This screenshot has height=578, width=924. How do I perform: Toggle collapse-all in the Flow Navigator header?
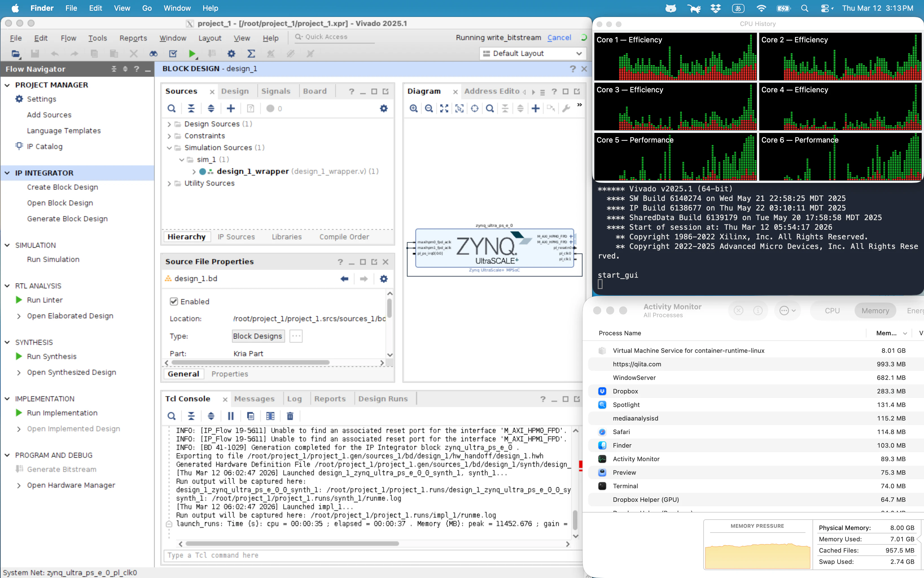pyautogui.click(x=114, y=69)
